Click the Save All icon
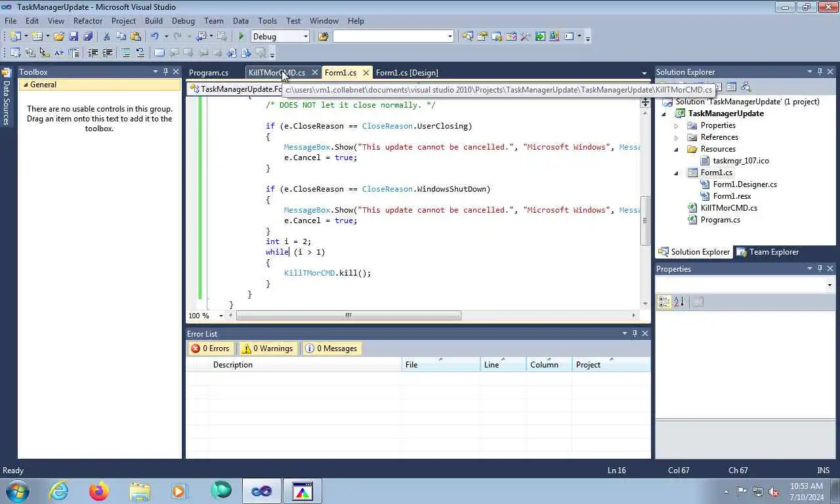The height and width of the screenshot is (504, 840). click(x=88, y=37)
